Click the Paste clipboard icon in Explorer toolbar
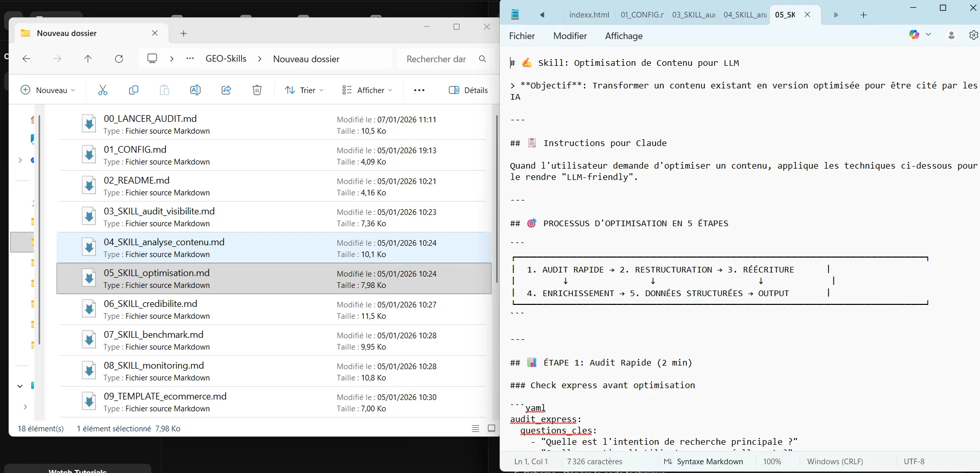Viewport: 980px width, 473px height. tap(165, 90)
